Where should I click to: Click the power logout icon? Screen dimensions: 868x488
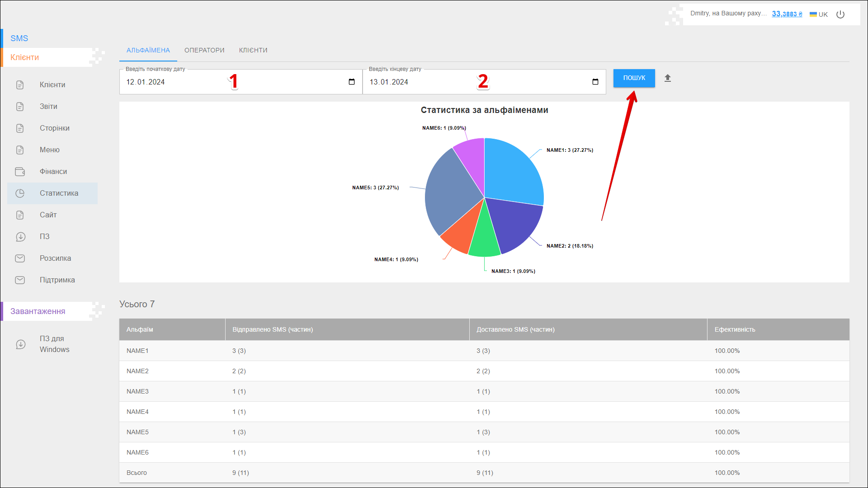[840, 14]
